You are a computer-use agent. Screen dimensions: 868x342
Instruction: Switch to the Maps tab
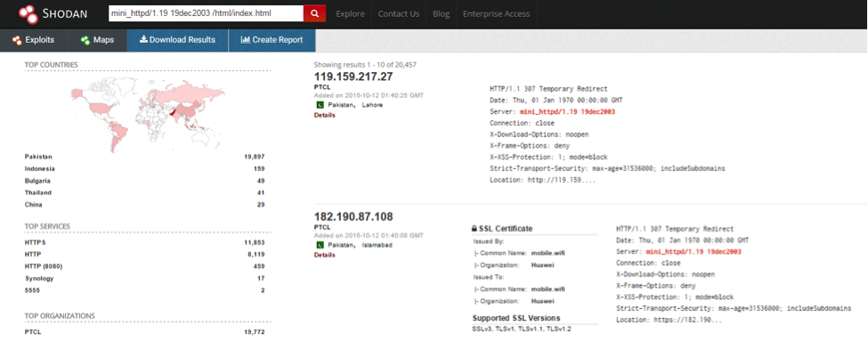(97, 40)
